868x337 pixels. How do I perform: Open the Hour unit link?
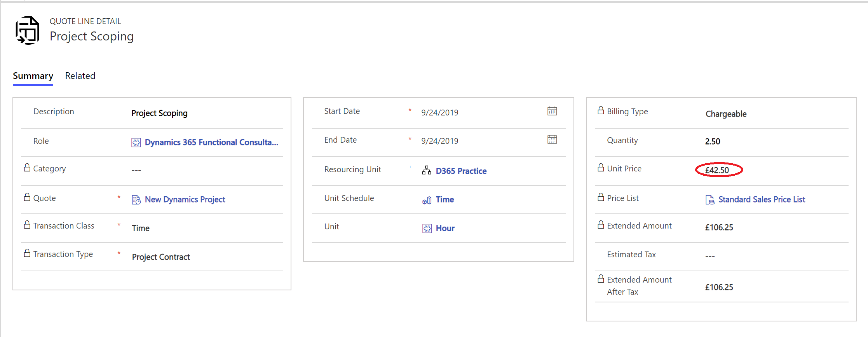pos(445,228)
